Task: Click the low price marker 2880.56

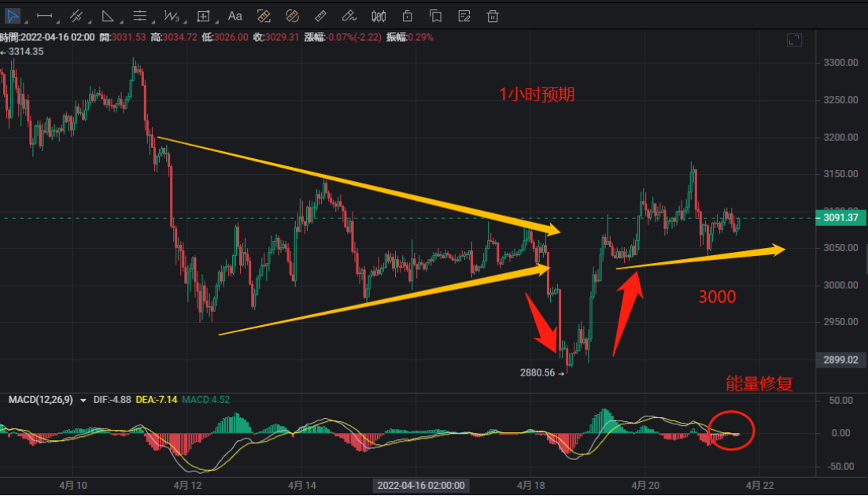Action: coord(537,372)
